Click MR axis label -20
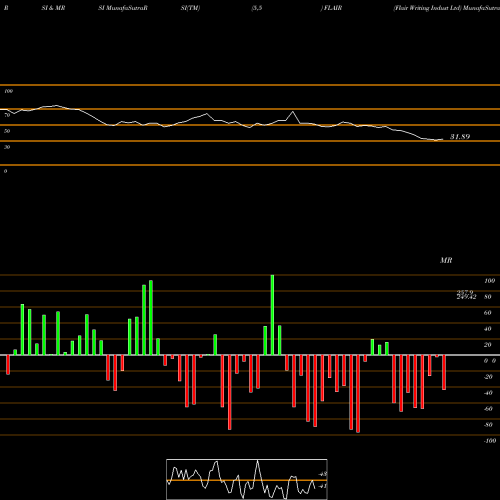This screenshot has height=500, width=500. point(488,377)
